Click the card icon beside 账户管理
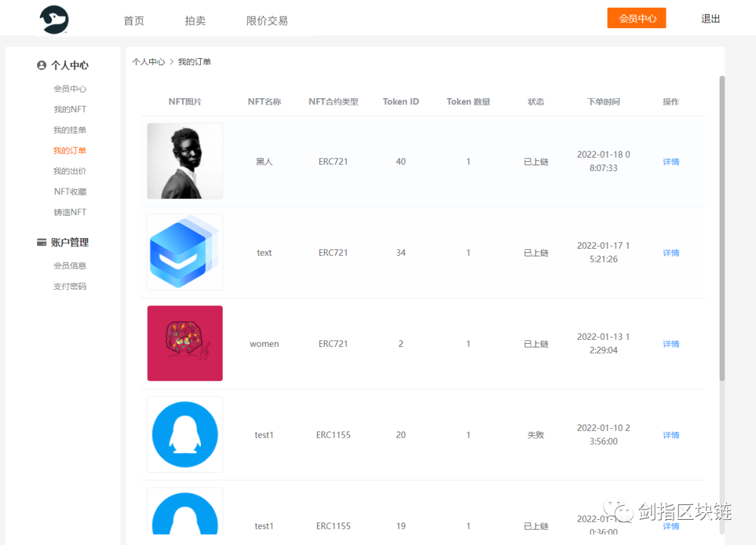 41,242
